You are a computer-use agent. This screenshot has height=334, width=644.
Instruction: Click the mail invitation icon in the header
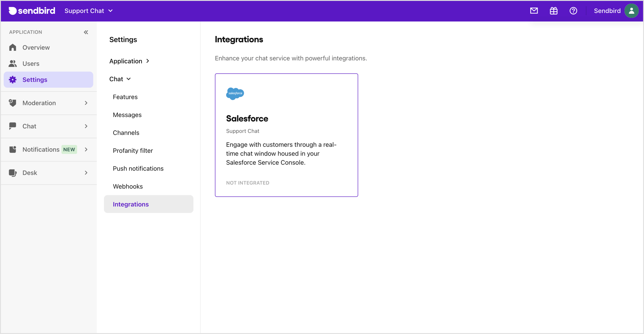tap(534, 11)
